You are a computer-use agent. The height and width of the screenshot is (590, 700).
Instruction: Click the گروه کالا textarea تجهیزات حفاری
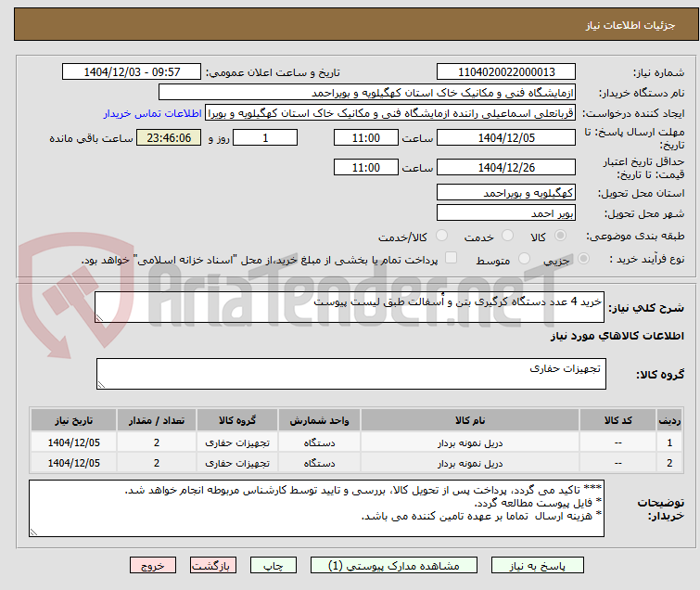click(350, 373)
